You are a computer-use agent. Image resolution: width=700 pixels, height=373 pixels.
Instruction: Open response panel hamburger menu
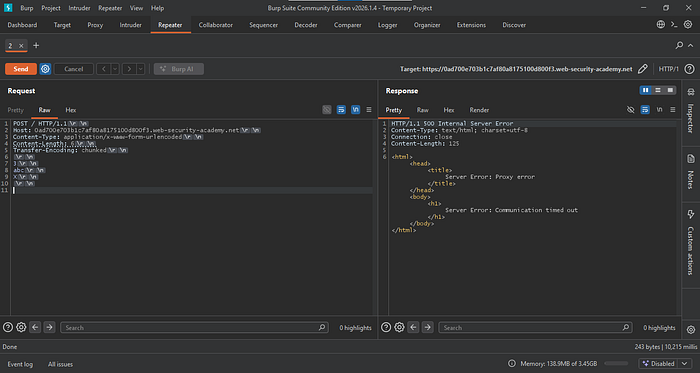tap(672, 109)
